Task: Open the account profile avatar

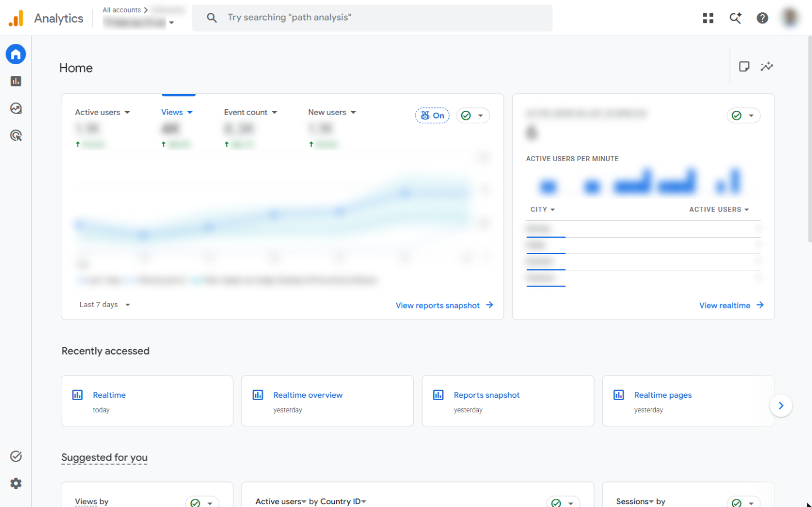Action: click(x=790, y=18)
